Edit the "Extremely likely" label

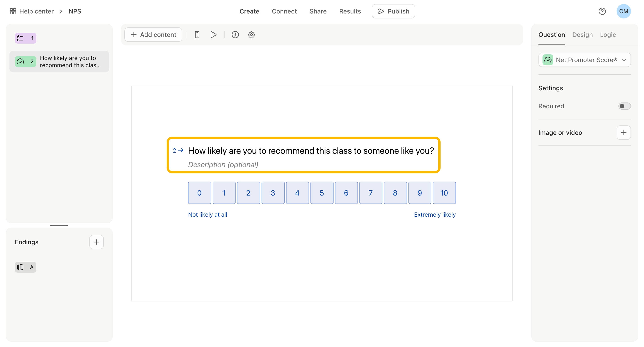click(x=435, y=215)
